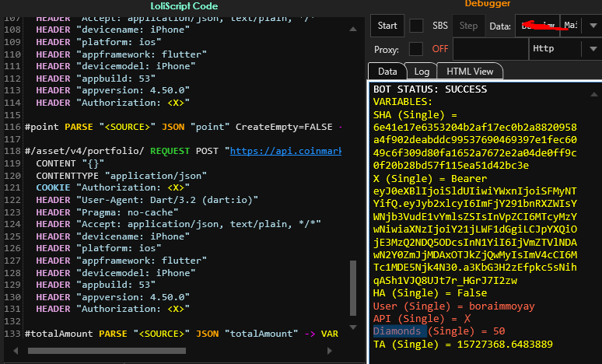Click the horizontal scrollbar thumb under the code
The width and height of the screenshot is (602, 364).
coord(107,351)
